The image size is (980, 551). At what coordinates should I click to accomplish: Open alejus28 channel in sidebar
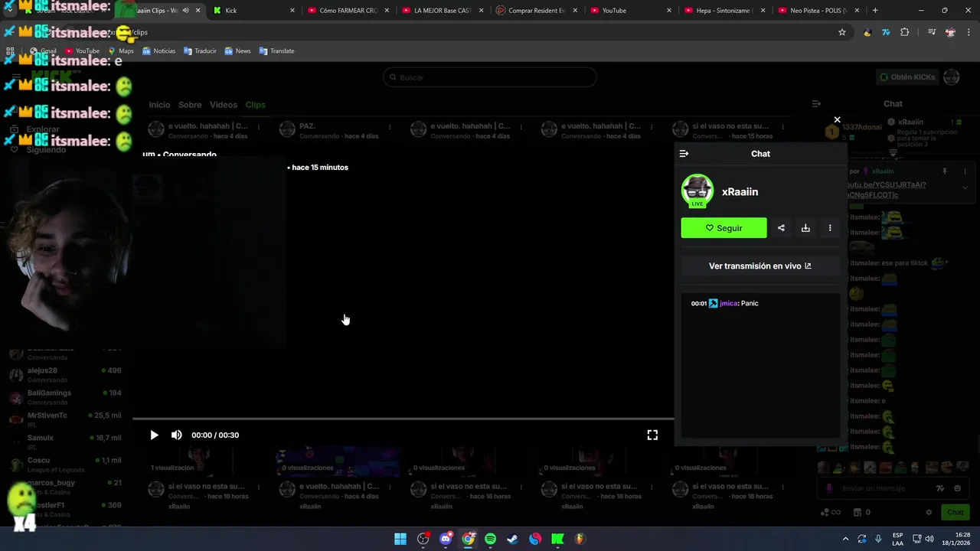coord(65,374)
